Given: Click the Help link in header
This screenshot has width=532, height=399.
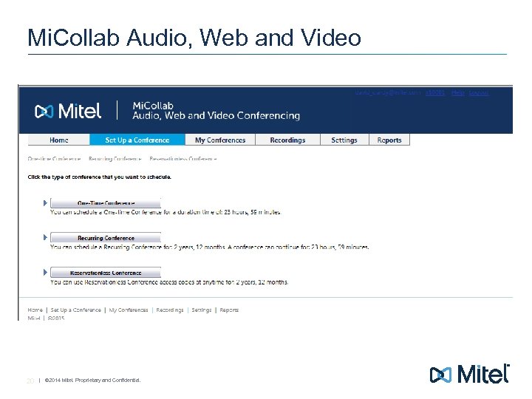Looking at the screenshot, I should click(x=457, y=92).
